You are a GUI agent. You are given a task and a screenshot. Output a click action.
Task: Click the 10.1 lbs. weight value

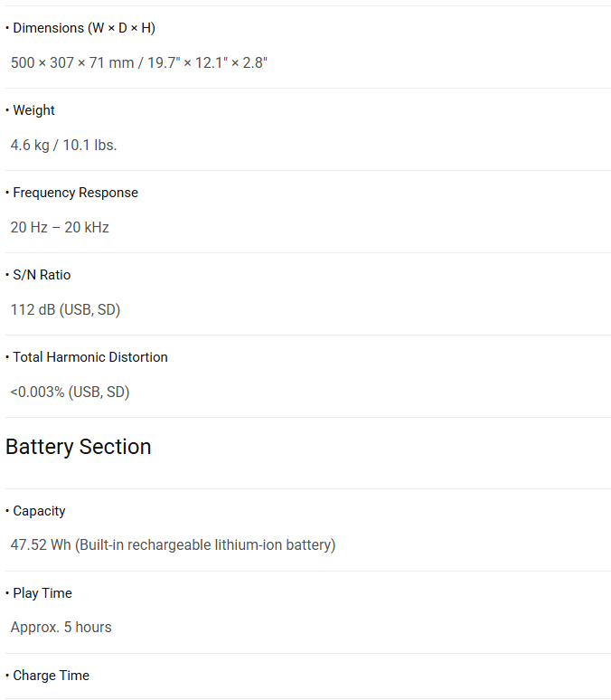(89, 145)
